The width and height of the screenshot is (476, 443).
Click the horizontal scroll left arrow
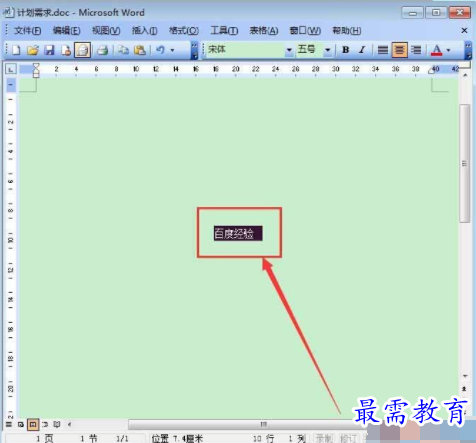pos(69,424)
